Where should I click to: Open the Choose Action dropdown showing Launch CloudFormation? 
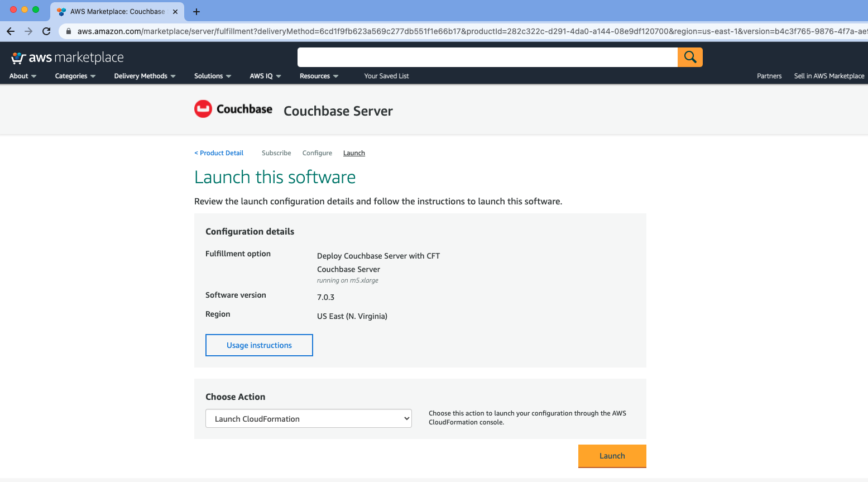pyautogui.click(x=309, y=418)
